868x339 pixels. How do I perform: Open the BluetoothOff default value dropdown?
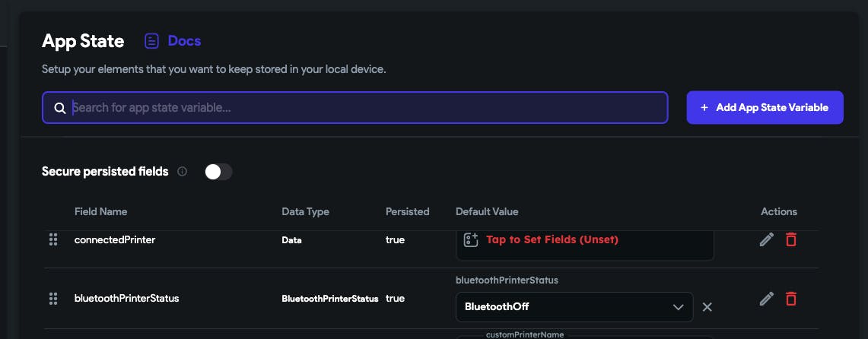pyautogui.click(x=574, y=307)
